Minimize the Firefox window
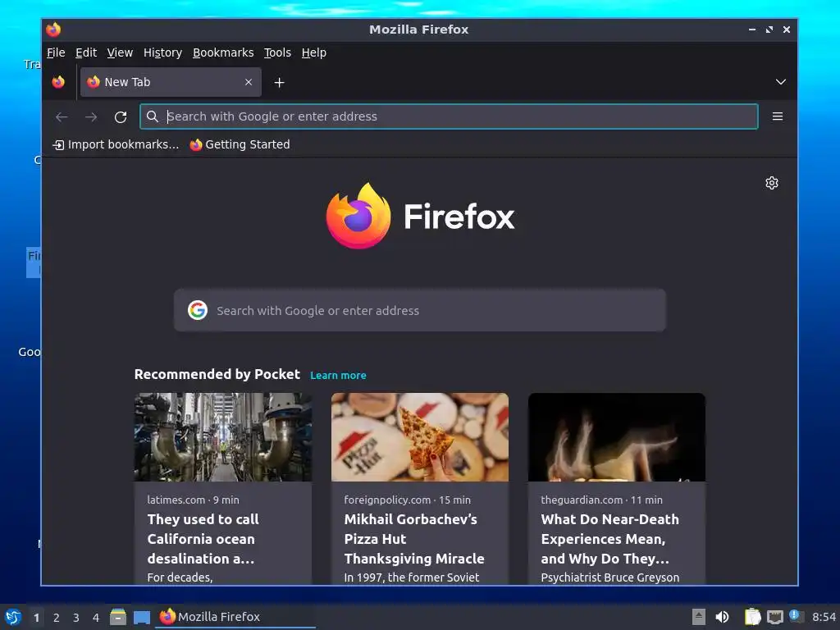This screenshot has width=840, height=630. click(752, 30)
